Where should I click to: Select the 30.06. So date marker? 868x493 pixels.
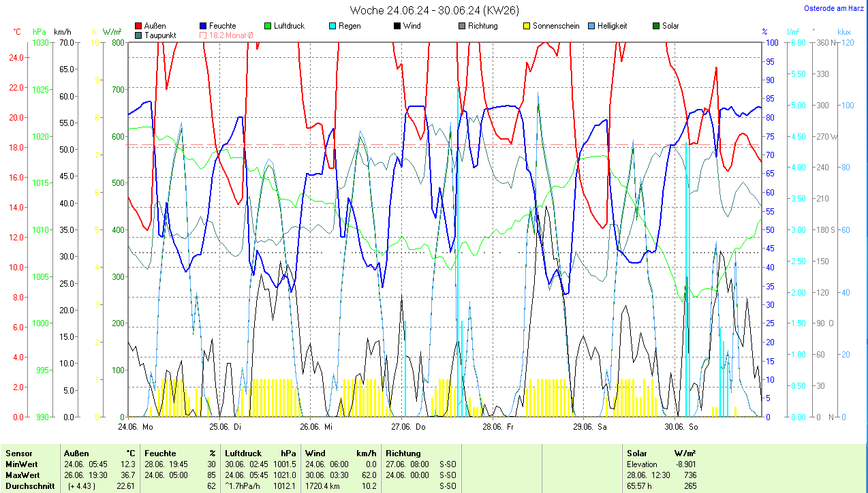[x=681, y=427]
